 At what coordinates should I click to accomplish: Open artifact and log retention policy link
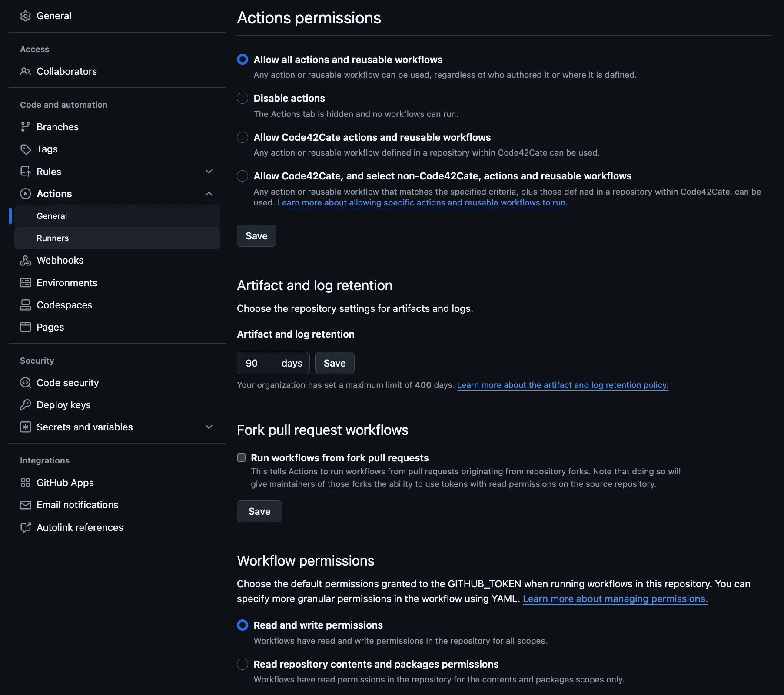click(x=563, y=385)
